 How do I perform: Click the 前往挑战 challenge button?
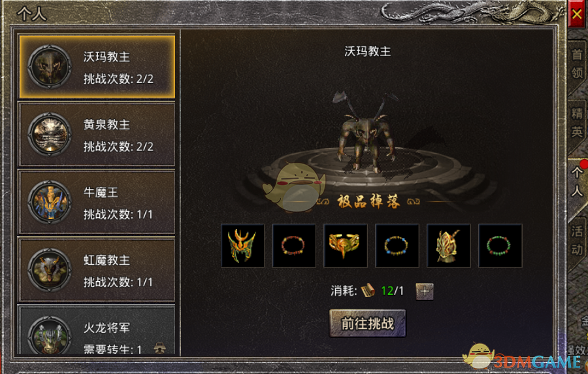(367, 324)
